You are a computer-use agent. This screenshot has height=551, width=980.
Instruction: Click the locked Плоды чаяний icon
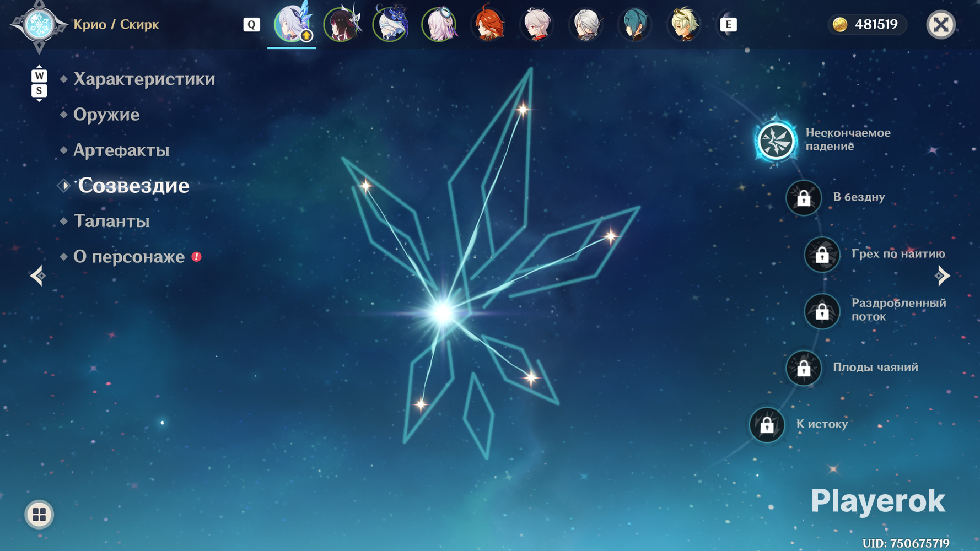[x=804, y=368]
